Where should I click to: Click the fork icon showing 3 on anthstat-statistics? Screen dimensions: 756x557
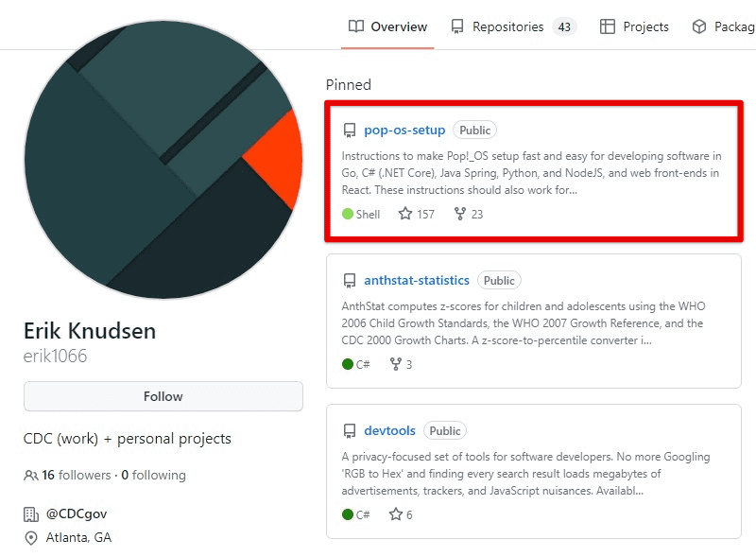(x=396, y=364)
